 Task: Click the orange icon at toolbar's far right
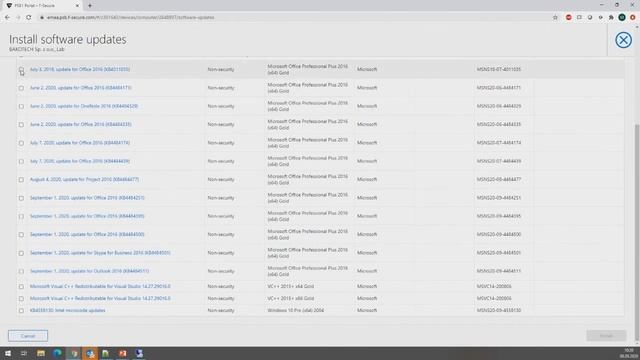(x=632, y=18)
